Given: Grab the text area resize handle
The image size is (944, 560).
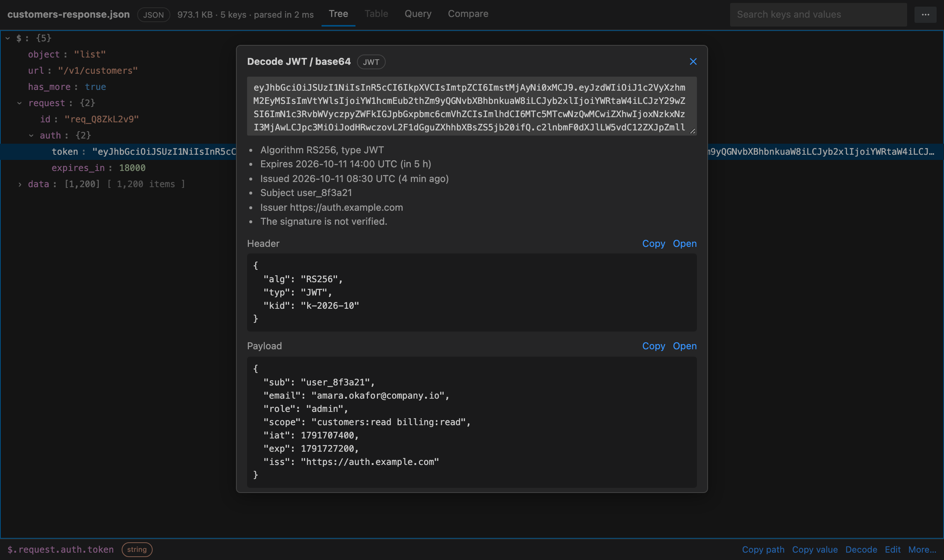Looking at the screenshot, I should 693,131.
